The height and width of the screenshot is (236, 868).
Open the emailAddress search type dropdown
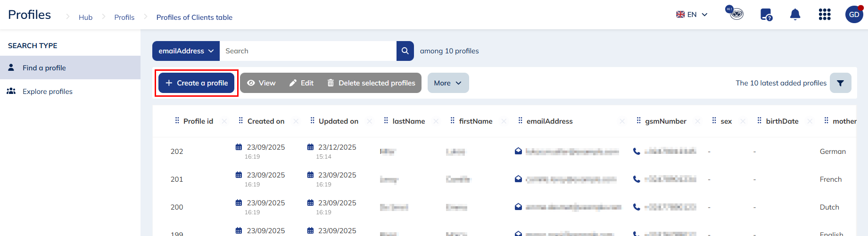coord(186,51)
